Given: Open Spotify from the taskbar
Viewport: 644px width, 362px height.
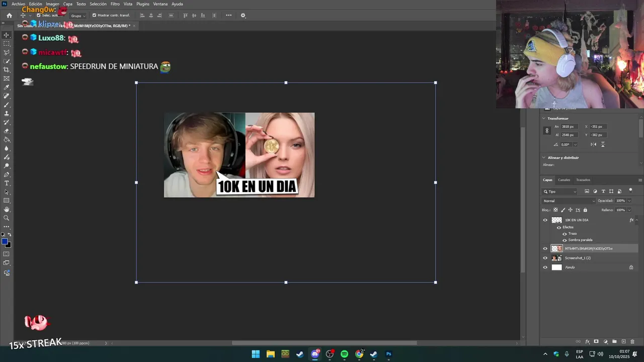Looking at the screenshot, I should coord(344,354).
